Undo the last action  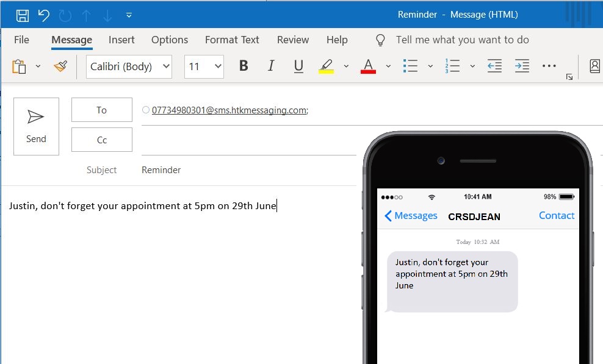coord(43,15)
